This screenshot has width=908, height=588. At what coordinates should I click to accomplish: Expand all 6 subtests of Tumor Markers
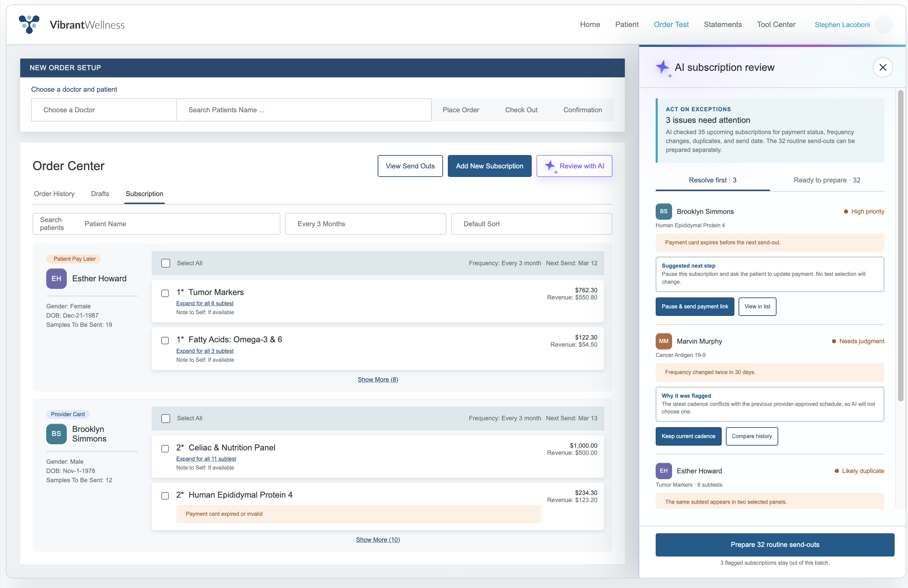pyautogui.click(x=205, y=304)
